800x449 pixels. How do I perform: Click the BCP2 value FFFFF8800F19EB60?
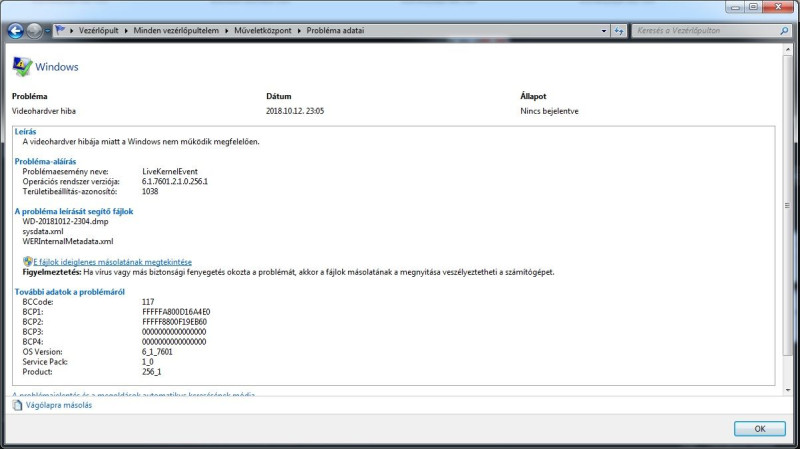[174, 322]
